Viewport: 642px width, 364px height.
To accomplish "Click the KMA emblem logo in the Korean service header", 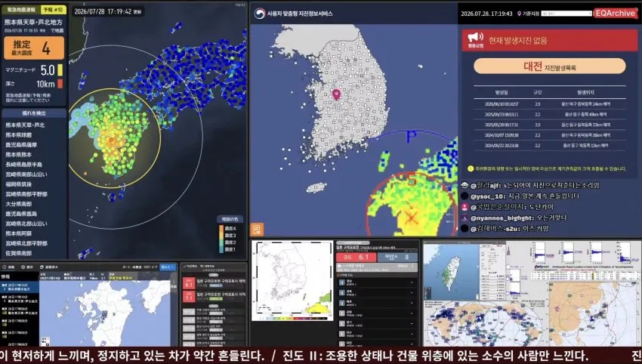I will pyautogui.click(x=260, y=14).
